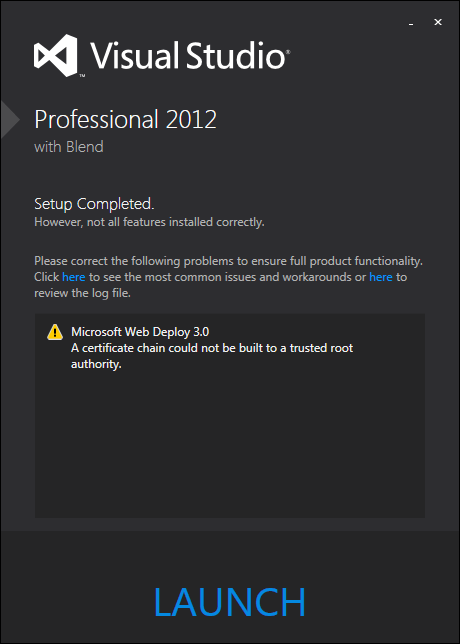Click the Visual Studio infinity logo icon
This screenshot has width=460, height=644.
55,55
